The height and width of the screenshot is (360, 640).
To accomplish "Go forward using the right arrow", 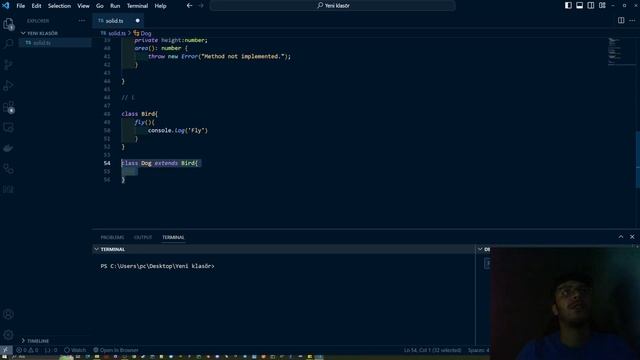I will click(x=201, y=6).
